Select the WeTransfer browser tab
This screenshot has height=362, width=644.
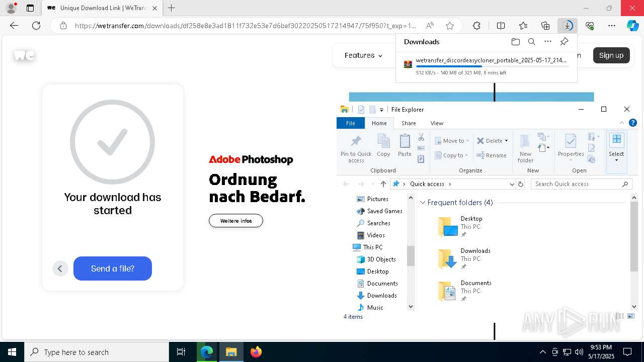[102, 8]
